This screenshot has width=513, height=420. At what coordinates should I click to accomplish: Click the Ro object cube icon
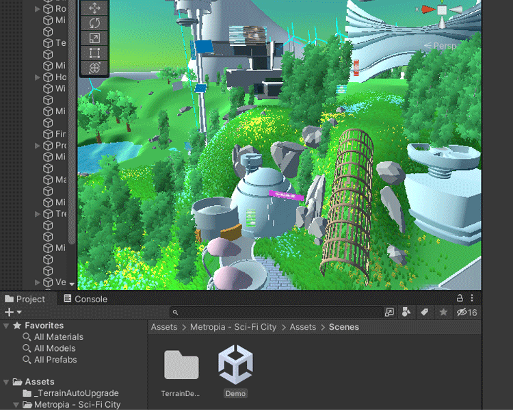point(48,9)
